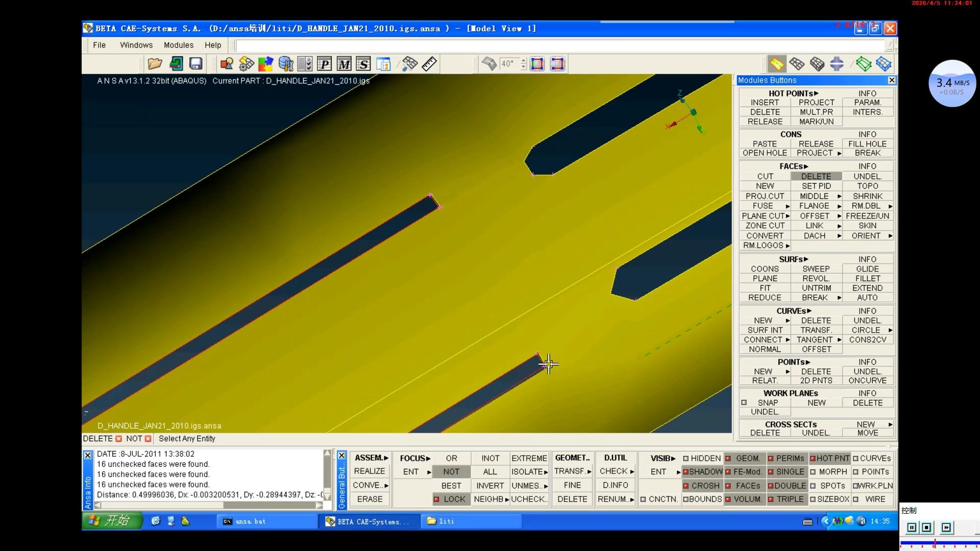
Task: Toggle work plane SNAP checkbox
Action: click(x=744, y=403)
